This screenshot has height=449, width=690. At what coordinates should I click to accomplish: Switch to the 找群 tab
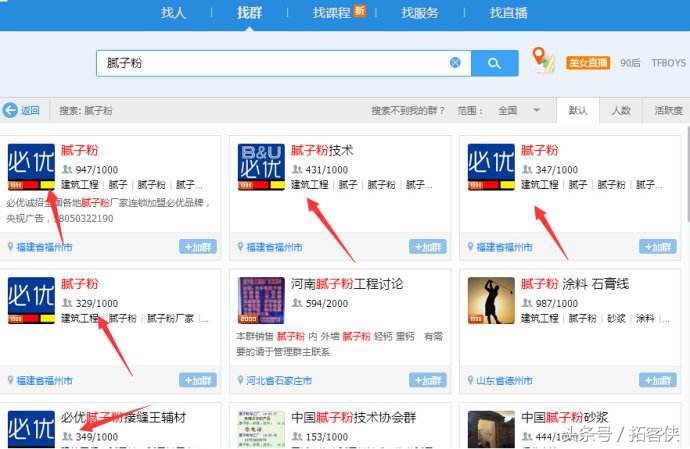[x=250, y=13]
